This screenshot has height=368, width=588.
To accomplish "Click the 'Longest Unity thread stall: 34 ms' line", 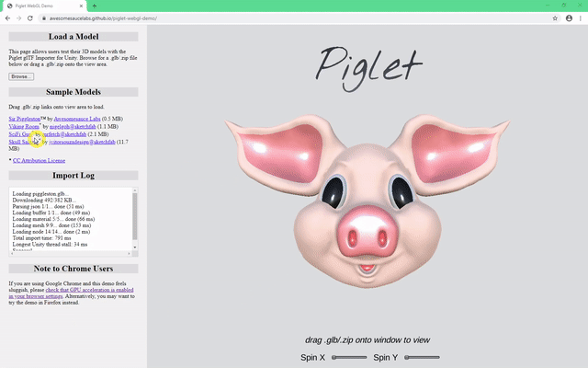I will pyautogui.click(x=50, y=245).
